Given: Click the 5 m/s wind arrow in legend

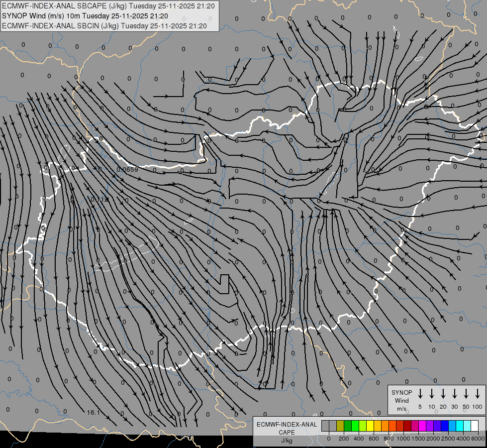Looking at the screenshot, I should (420, 394).
